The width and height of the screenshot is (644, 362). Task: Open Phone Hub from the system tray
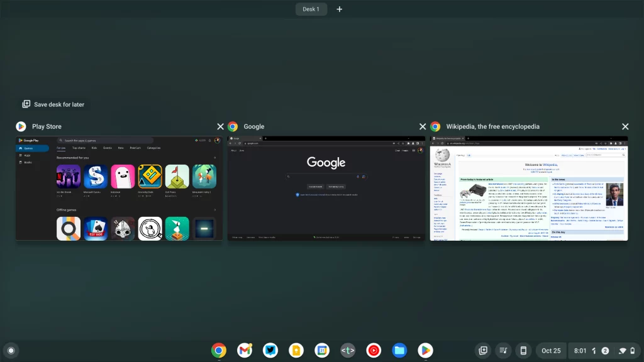(x=523, y=350)
